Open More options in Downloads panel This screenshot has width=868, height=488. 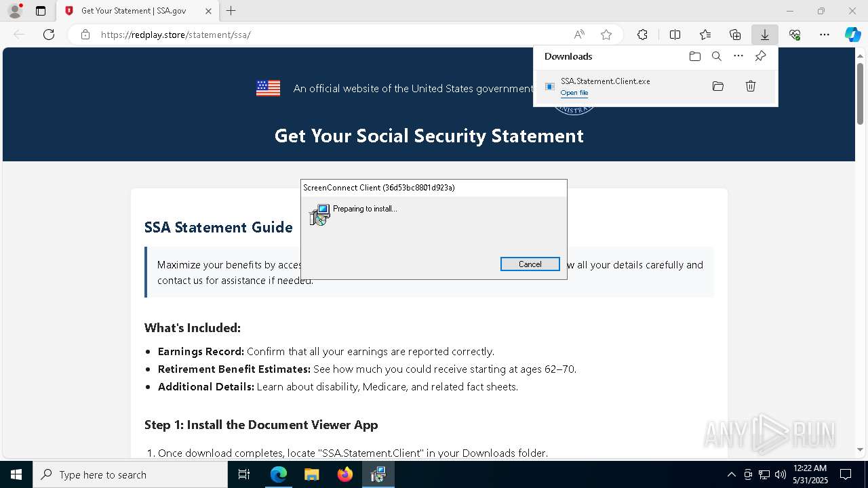click(738, 56)
